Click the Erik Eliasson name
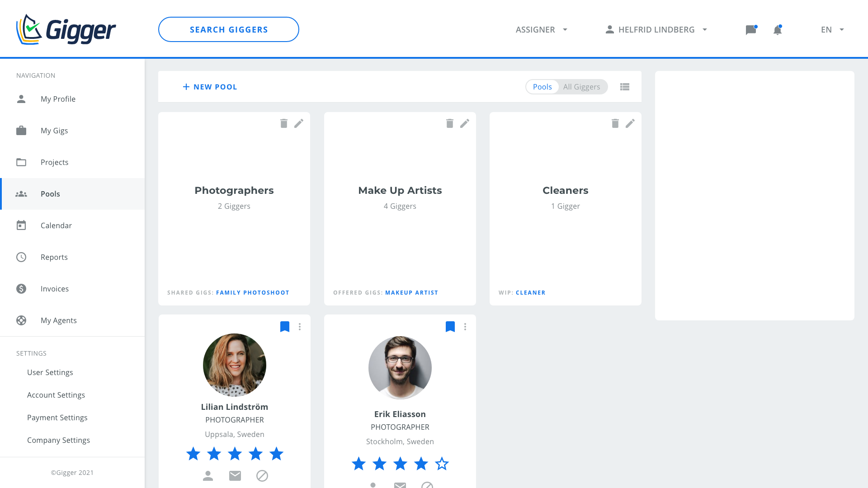Viewport: 868px width, 488px height. click(400, 414)
